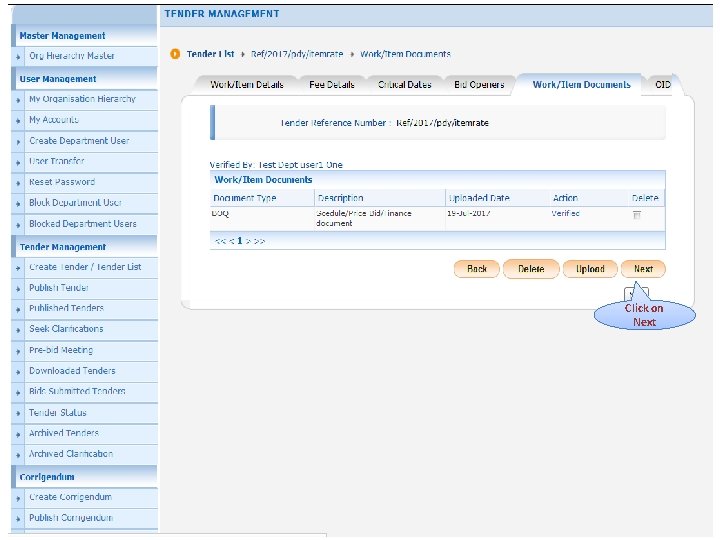Open Create Tender / Tender List

(x=85, y=267)
